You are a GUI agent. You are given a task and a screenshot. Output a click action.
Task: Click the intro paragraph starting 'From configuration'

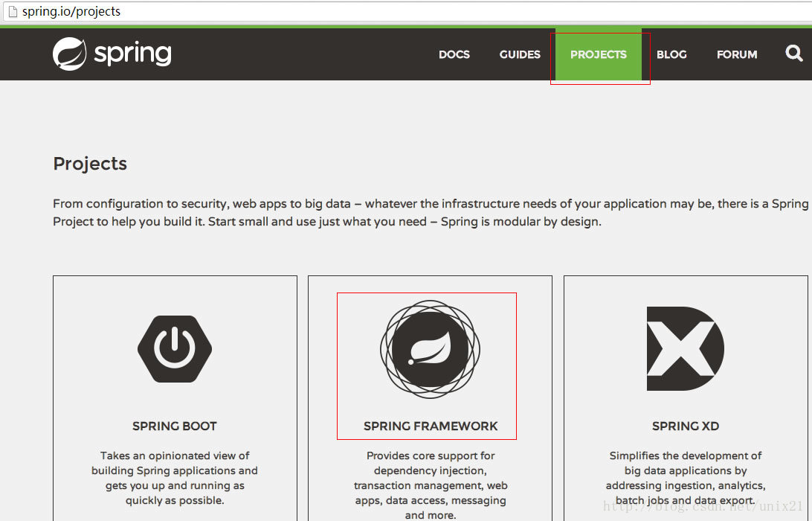431,213
